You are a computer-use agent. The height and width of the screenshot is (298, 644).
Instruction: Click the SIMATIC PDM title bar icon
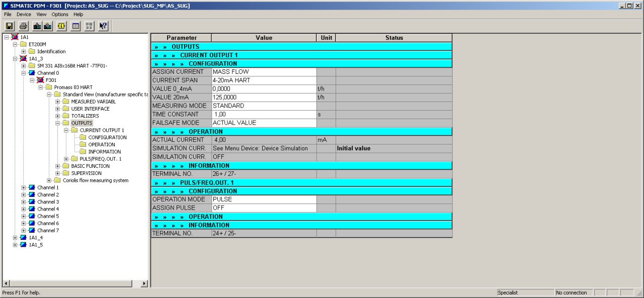[x=6, y=6]
